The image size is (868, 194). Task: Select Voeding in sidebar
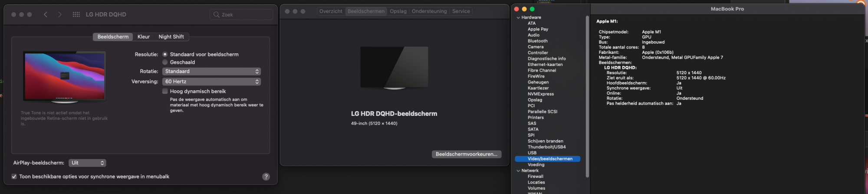(536, 164)
